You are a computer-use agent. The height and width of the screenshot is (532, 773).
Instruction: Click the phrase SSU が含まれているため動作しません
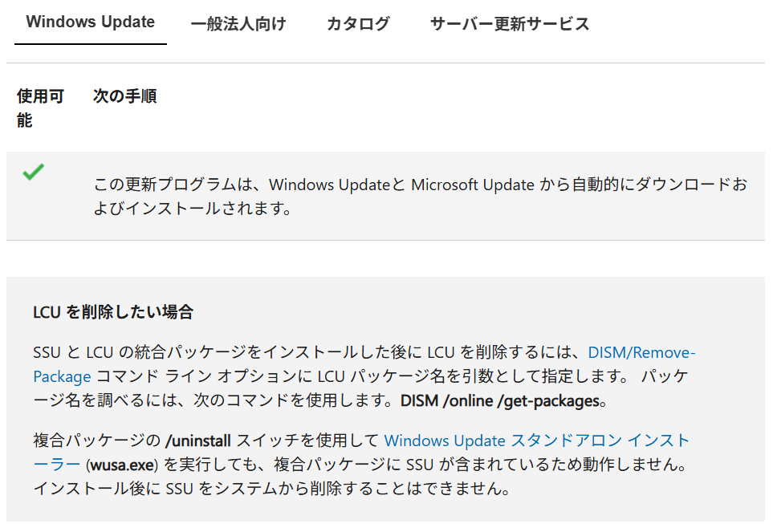[546, 465]
